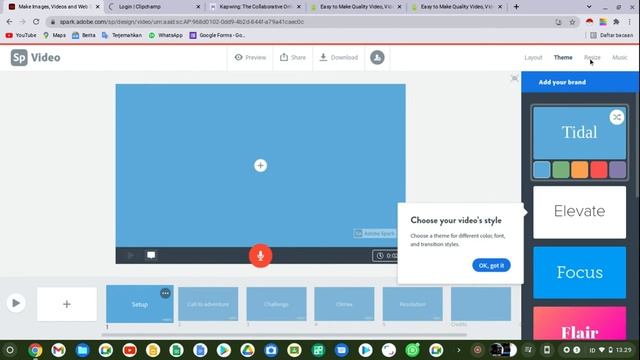Select the Resolution slide

pos(412,304)
